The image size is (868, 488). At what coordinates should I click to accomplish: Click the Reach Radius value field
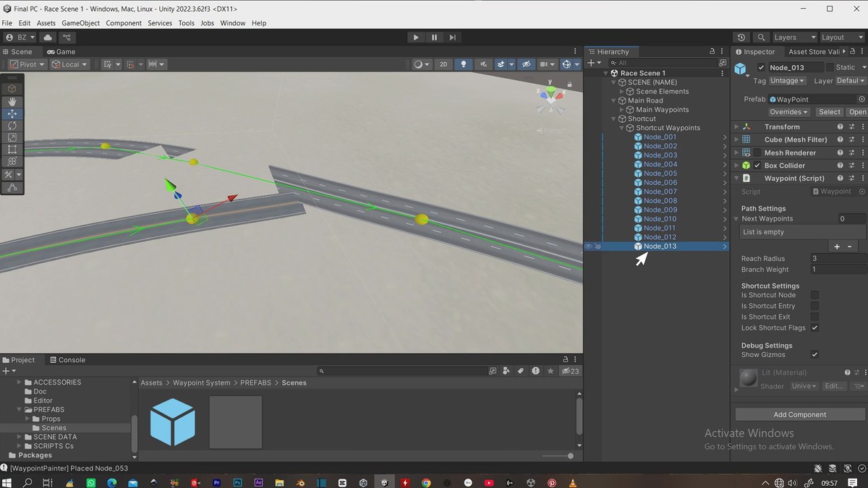pyautogui.click(x=838, y=259)
